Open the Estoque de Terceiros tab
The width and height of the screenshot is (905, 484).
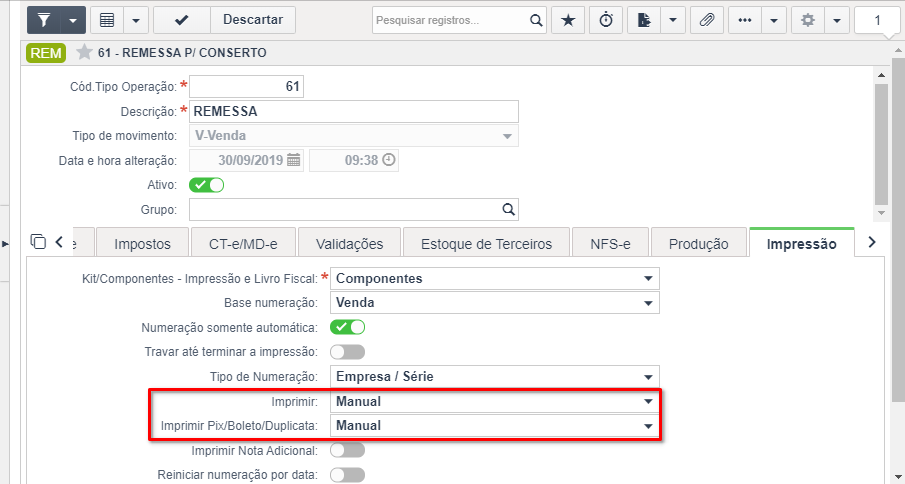(487, 243)
